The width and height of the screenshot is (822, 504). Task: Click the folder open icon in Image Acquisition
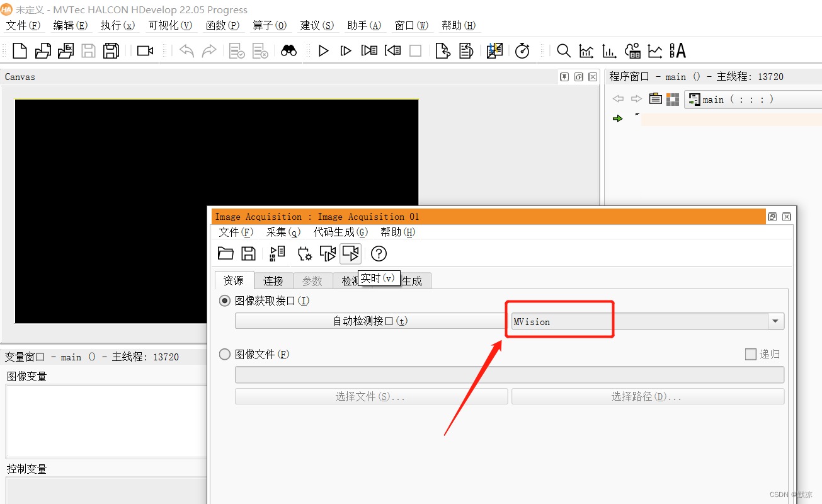click(x=225, y=253)
